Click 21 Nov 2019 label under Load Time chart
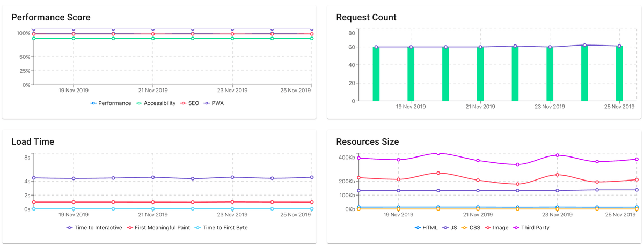Image resolution: width=644 pixels, height=247 pixels. pos(153,214)
